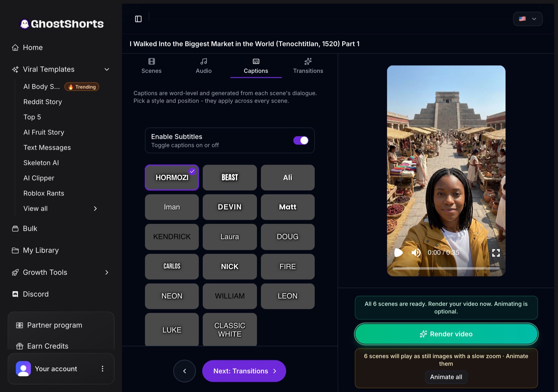This screenshot has width=558, height=392.
Task: Click the GhostShorts ghost logo
Action: click(25, 24)
